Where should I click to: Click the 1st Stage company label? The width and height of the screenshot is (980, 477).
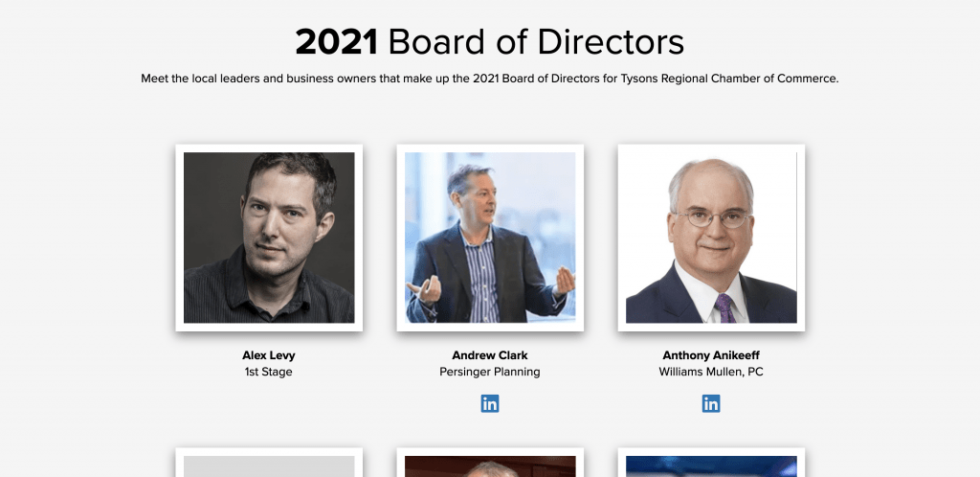click(x=269, y=372)
